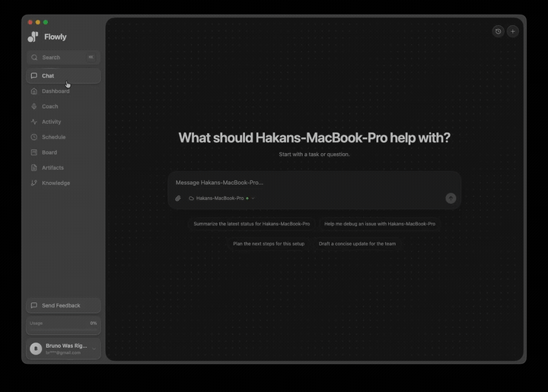Click the Coach microphone icon
Viewport: 548px width, 392px height.
(x=34, y=107)
